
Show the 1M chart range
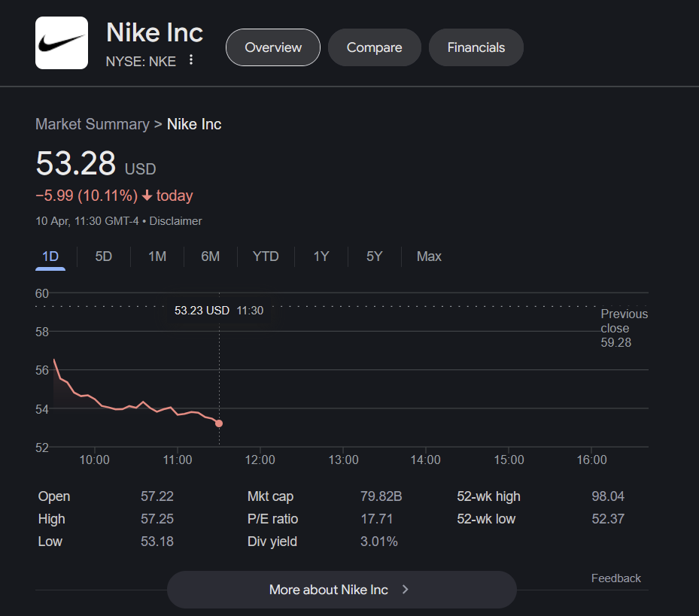point(157,256)
